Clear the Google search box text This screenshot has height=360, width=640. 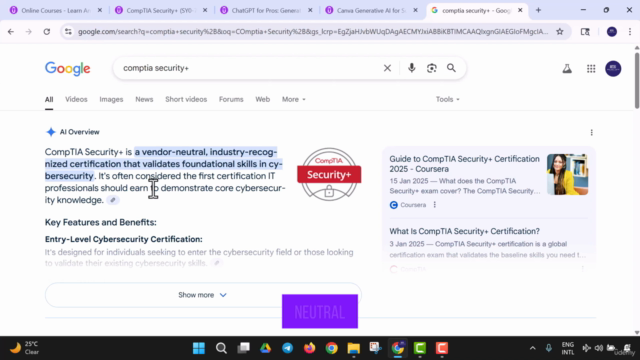pyautogui.click(x=387, y=68)
